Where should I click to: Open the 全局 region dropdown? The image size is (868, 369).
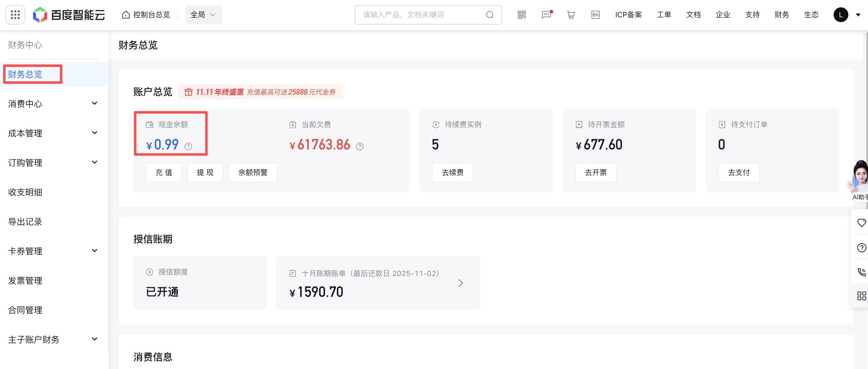click(x=204, y=15)
